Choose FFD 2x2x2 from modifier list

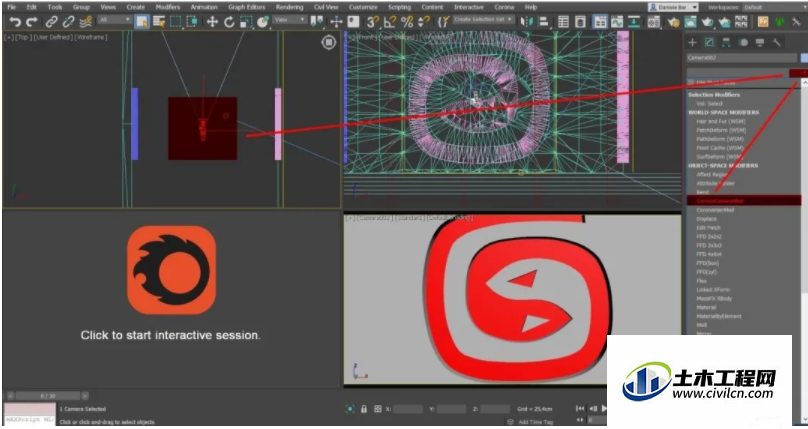point(709,236)
